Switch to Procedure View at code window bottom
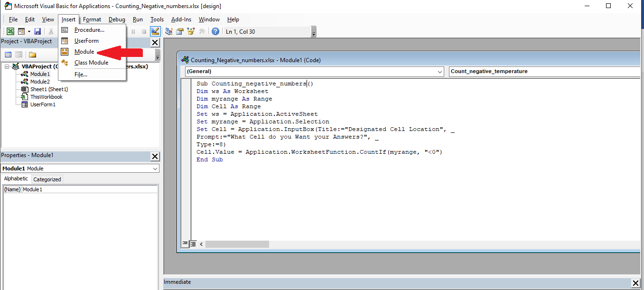 (x=185, y=243)
